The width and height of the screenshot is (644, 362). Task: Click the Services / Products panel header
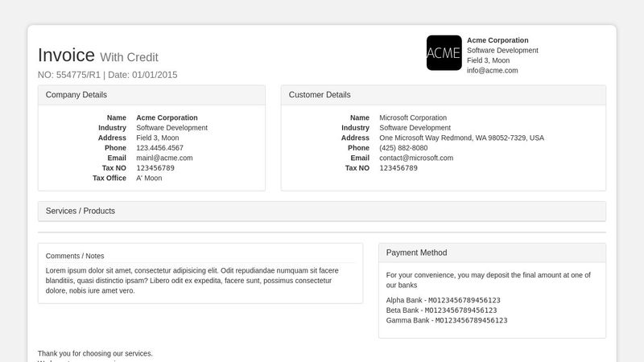pyautogui.click(x=321, y=211)
